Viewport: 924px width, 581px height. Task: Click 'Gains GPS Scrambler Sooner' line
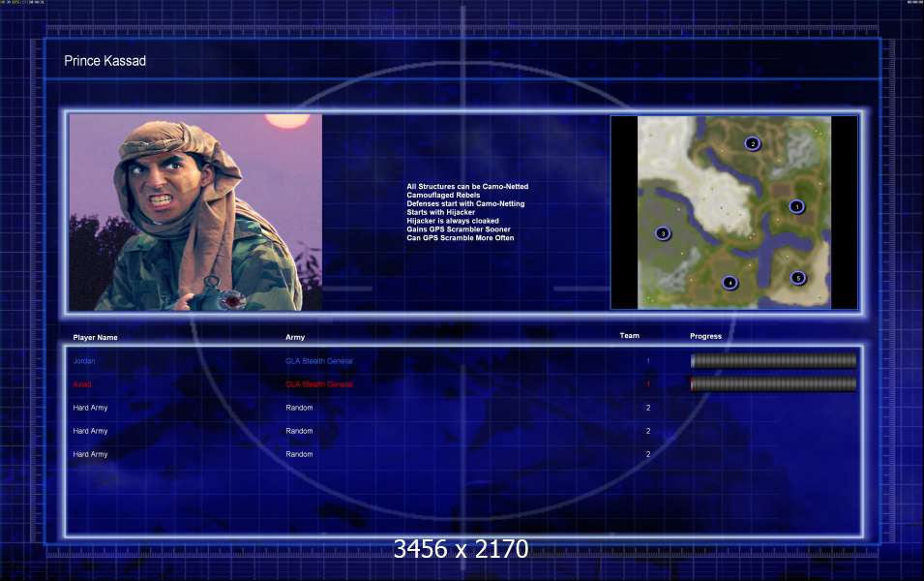coord(459,229)
